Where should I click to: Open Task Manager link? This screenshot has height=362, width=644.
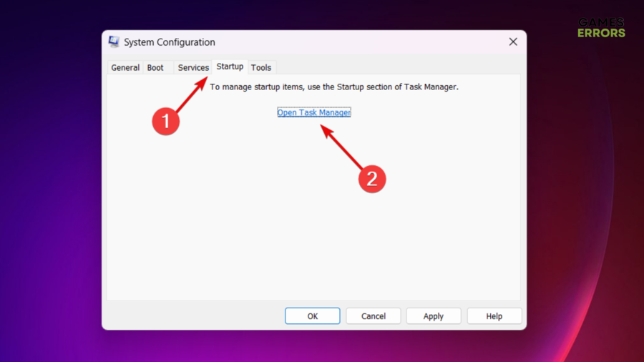(314, 112)
